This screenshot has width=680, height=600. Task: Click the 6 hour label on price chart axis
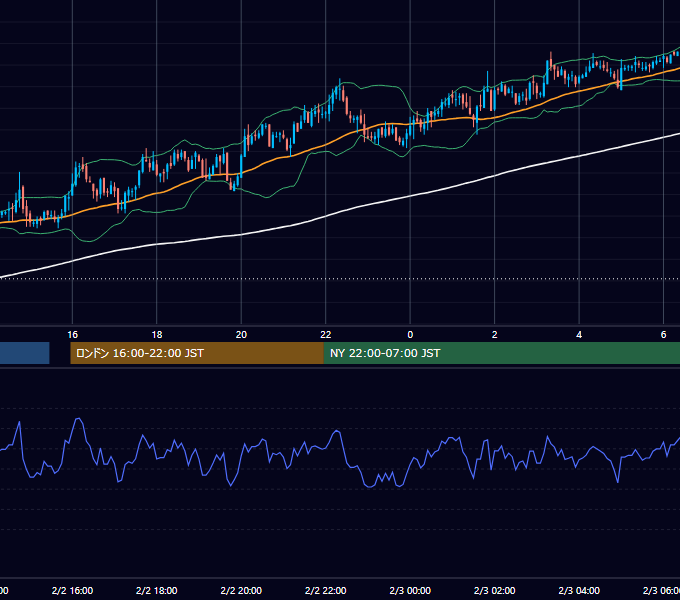click(663, 335)
